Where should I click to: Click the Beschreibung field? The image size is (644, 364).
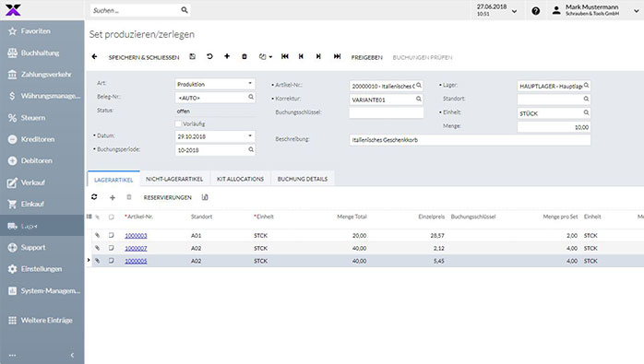point(470,140)
